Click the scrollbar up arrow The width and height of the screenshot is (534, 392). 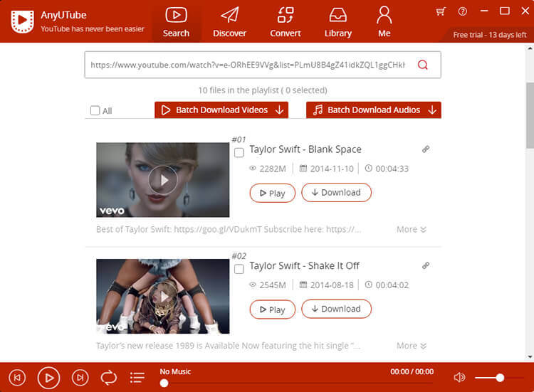[530, 48]
